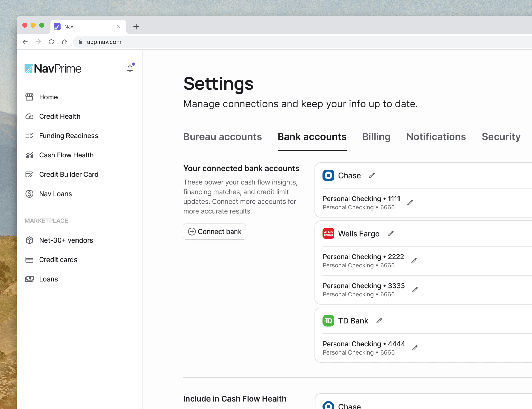Click the Credit cards icon
Viewport: 532px width, 409px height.
tap(29, 259)
